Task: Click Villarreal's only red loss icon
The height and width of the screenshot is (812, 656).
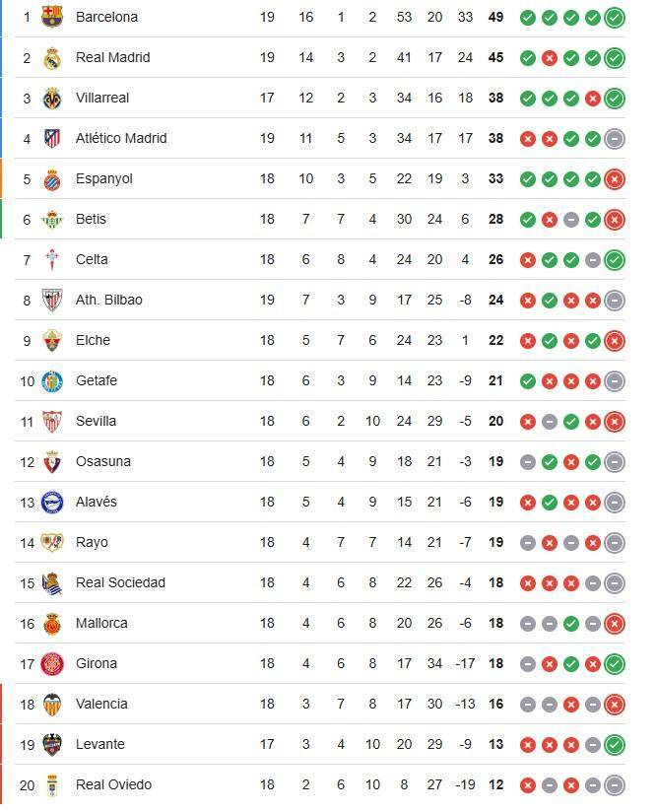Action: 593,98
